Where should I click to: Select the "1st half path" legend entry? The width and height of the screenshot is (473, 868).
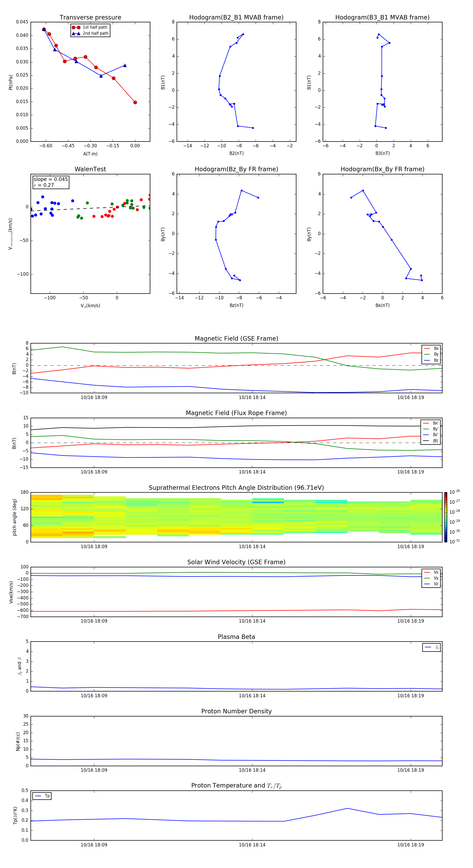(x=90, y=27)
